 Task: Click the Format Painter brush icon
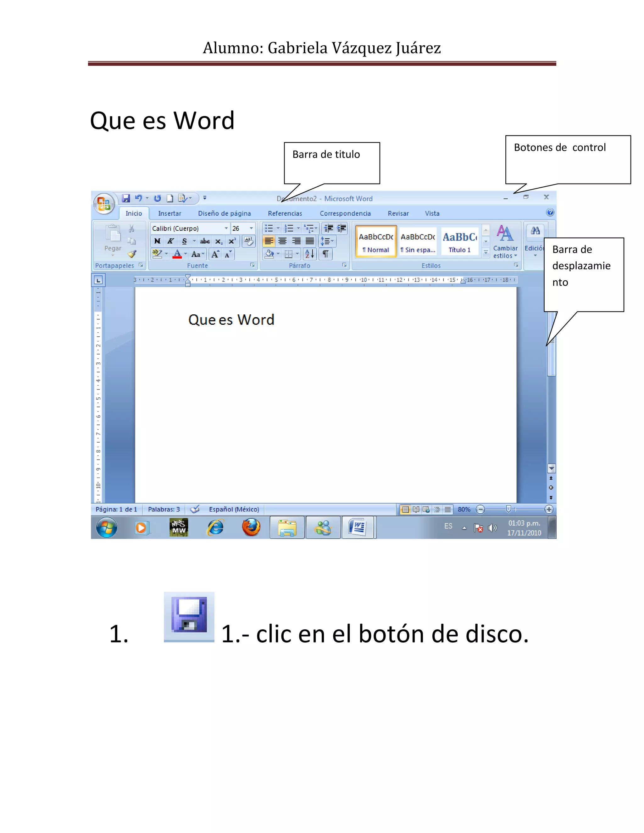click(132, 254)
